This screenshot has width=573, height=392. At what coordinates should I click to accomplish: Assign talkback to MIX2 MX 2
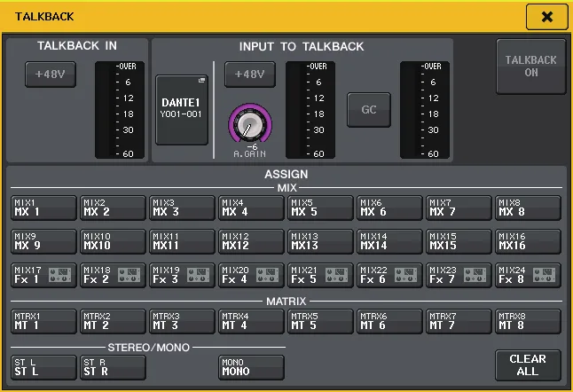pyautogui.click(x=113, y=208)
